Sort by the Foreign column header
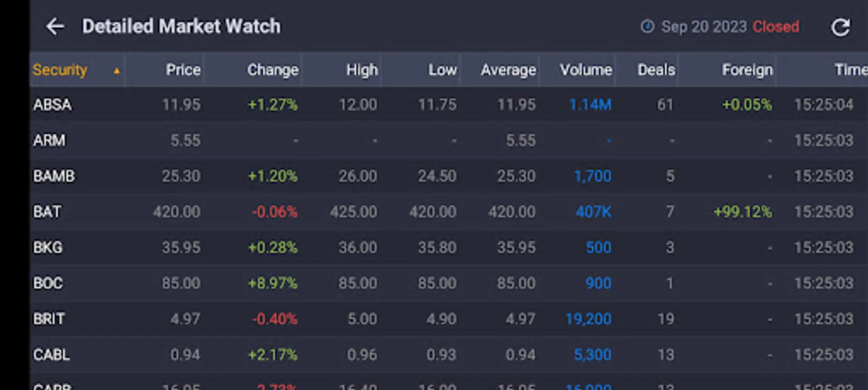This screenshot has width=868, height=390. coord(747,70)
